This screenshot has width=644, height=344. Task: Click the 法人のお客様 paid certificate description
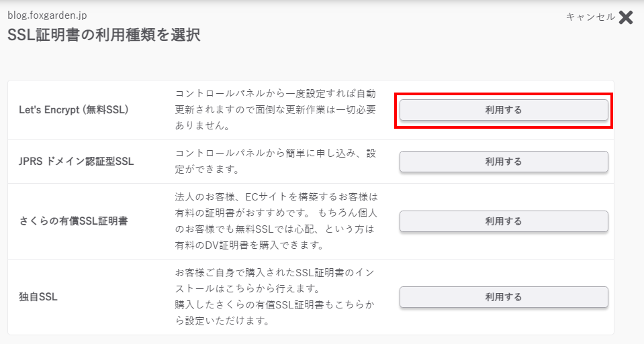coord(276,221)
